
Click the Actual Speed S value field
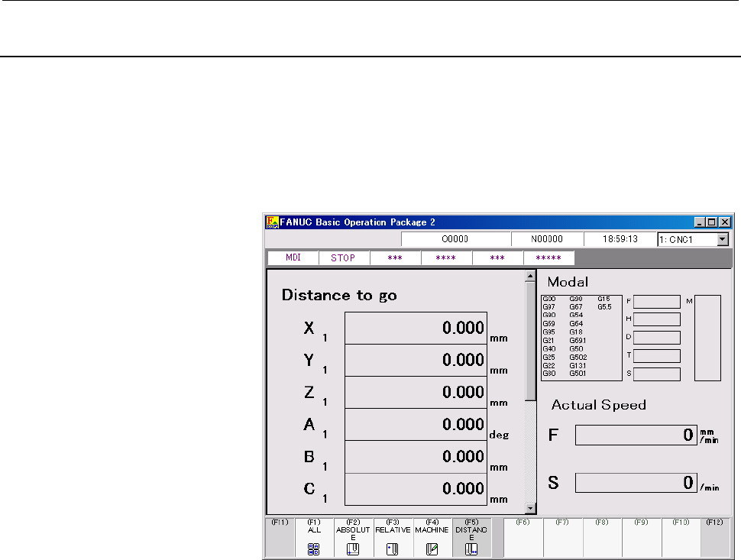[x=636, y=483]
